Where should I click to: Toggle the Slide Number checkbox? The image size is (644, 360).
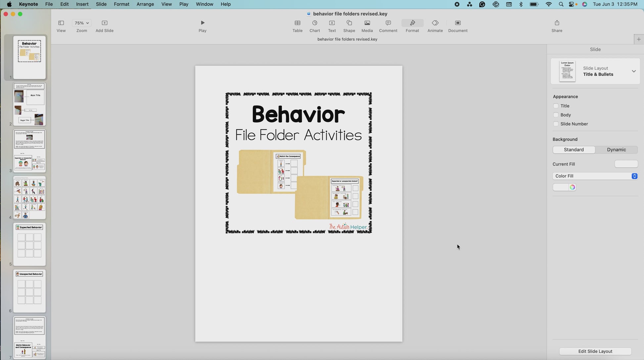point(556,124)
